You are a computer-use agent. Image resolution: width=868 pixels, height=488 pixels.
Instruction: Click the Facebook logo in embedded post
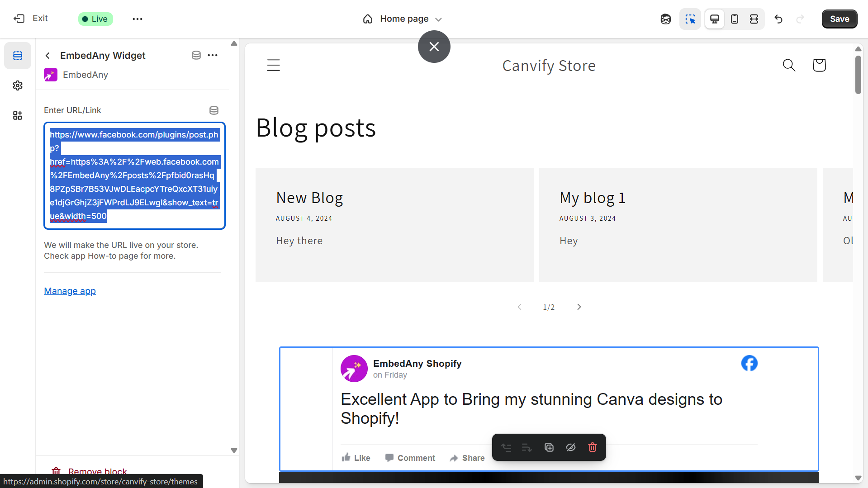point(749,363)
